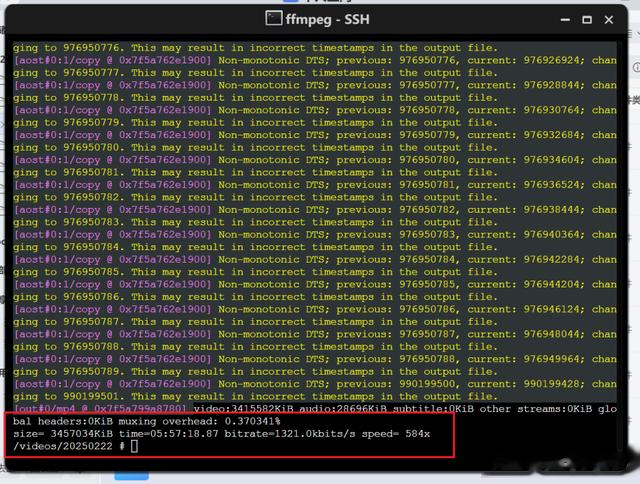640x484 pixels.
Task: Click the 'ffmpeg - SSH' window title
Action: (x=327, y=19)
